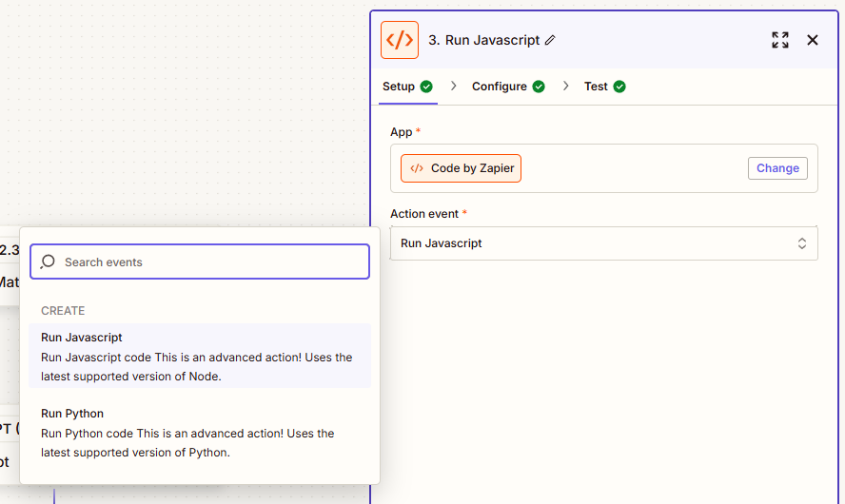Viewport: 845px width, 504px height.
Task: Click the green checkmark next to Test
Action: 619,87
